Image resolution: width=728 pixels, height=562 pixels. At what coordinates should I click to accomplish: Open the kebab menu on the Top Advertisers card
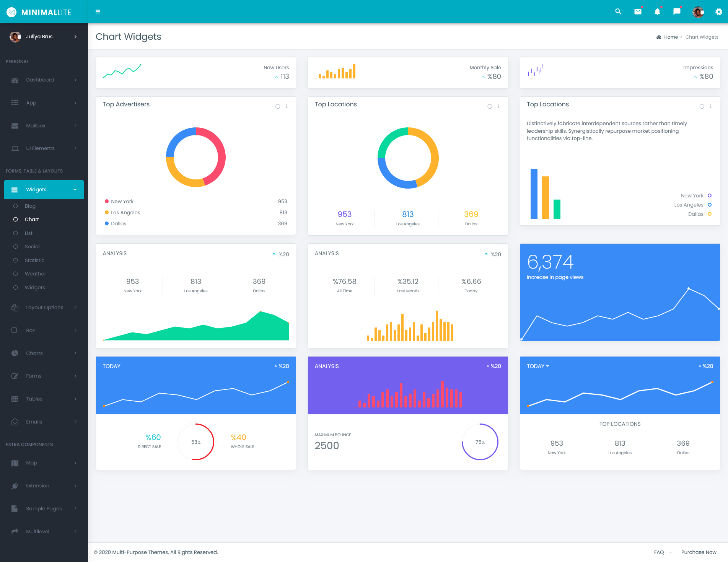tap(287, 106)
